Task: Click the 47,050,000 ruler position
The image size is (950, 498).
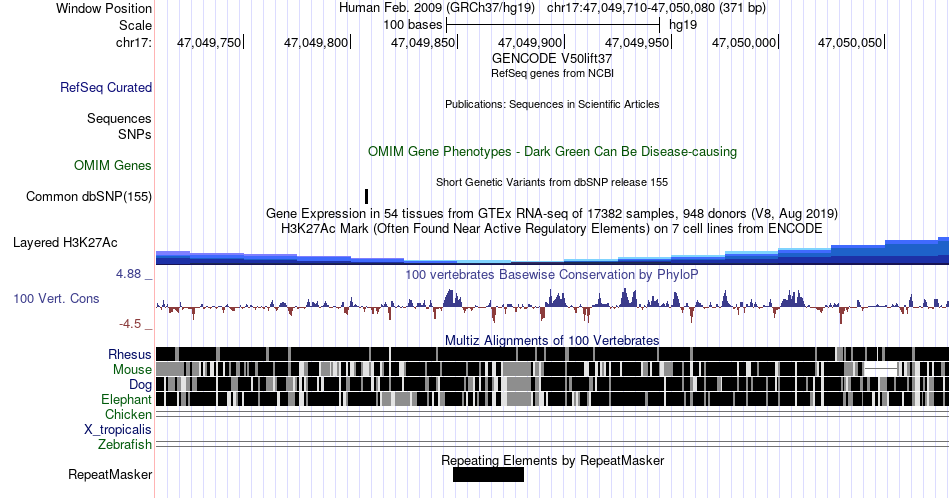Action: [743, 42]
